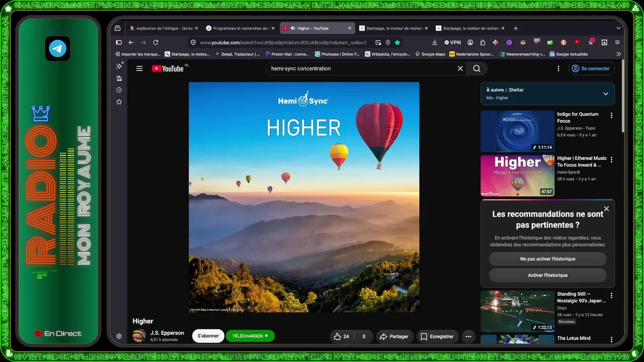
Task: Toggle the VPN button in the toolbar
Action: (453, 43)
